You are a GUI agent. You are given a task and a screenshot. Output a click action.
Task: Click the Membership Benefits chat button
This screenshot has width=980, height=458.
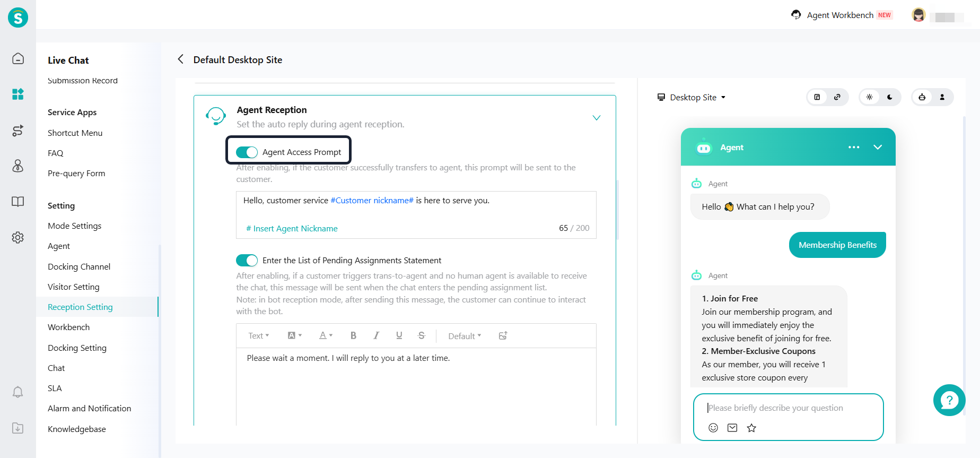tap(837, 245)
